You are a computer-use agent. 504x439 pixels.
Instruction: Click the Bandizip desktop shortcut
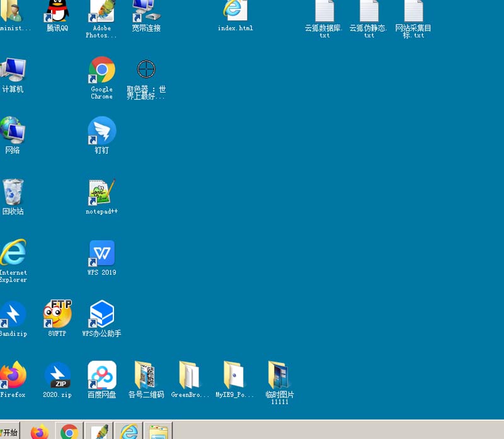click(13, 314)
